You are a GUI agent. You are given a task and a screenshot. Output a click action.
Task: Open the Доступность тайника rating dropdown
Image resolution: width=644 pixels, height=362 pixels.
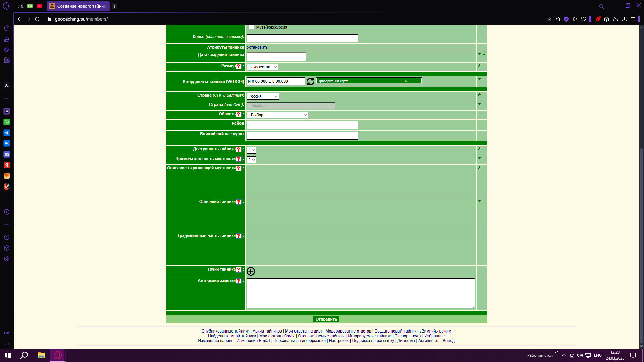251,150
